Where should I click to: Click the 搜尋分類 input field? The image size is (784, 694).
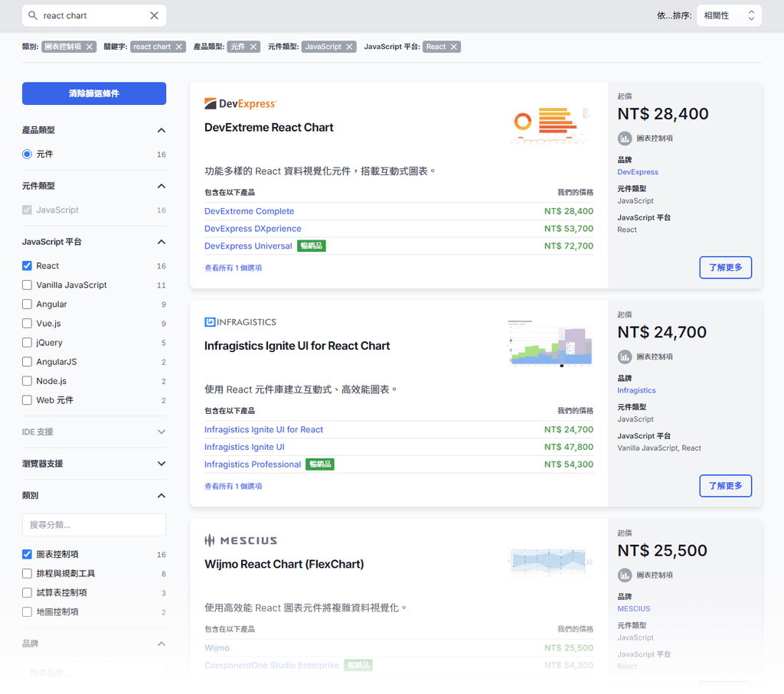point(94,525)
